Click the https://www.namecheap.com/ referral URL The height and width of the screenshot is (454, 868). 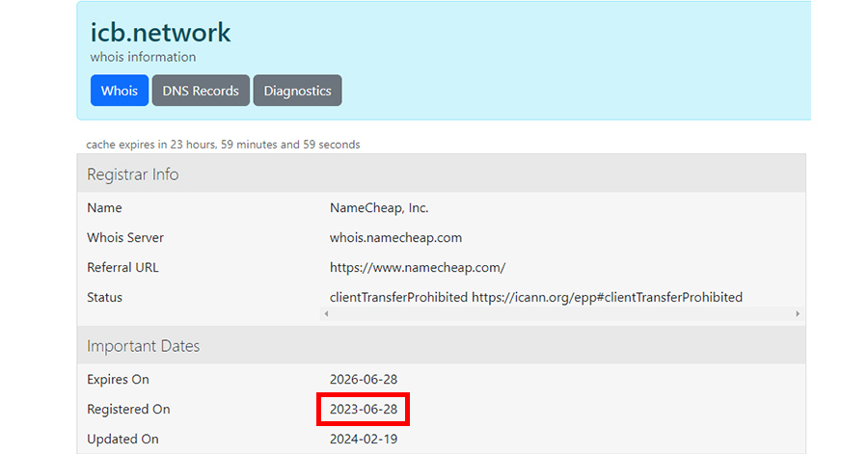pyautogui.click(x=418, y=268)
